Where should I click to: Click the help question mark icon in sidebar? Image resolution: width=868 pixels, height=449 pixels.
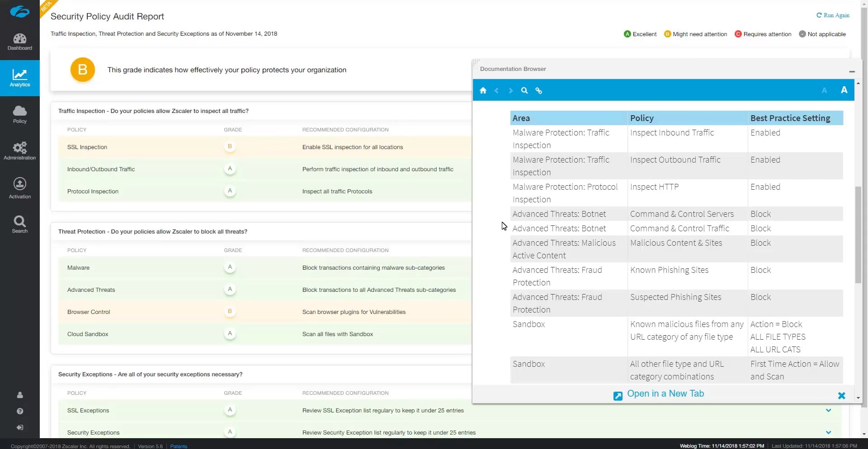coord(20,411)
